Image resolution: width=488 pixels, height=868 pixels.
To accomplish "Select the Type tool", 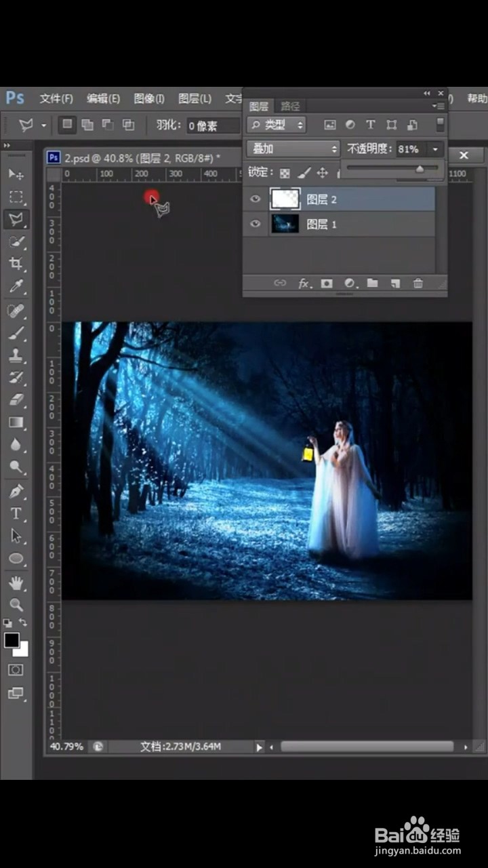I will (x=16, y=514).
